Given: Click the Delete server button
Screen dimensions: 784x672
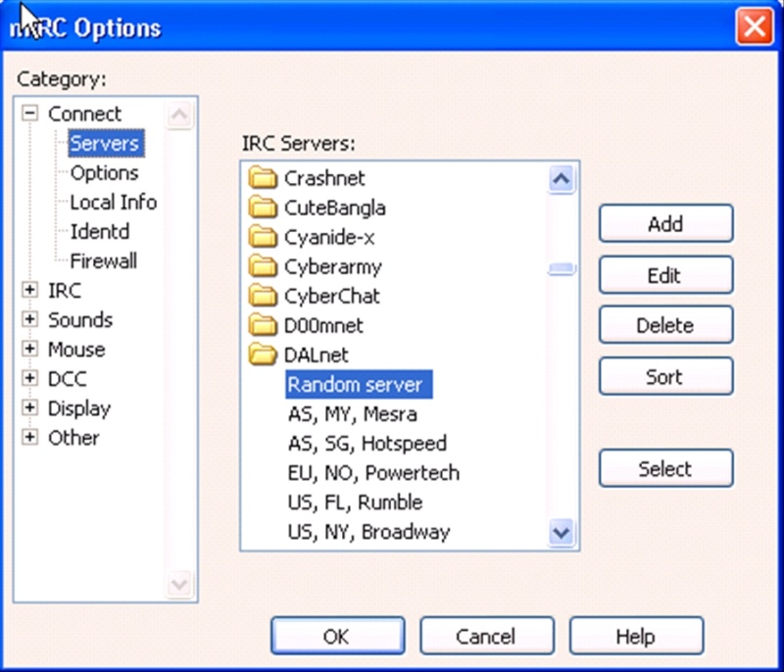Looking at the screenshot, I should 666,325.
